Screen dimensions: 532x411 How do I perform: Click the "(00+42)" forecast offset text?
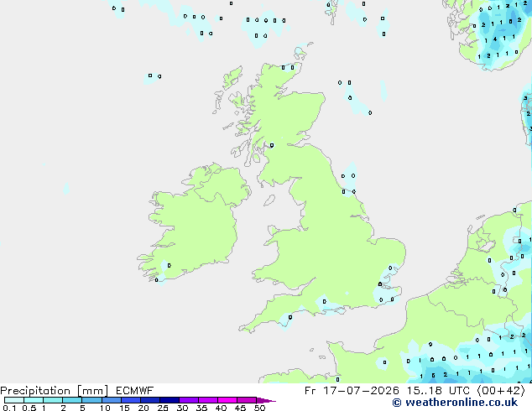pyautogui.click(x=502, y=391)
